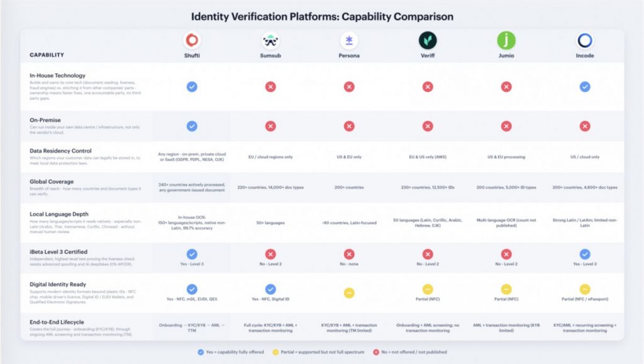Click Sumsub's iBeta Level 3 red cross
The image size is (644, 364).
click(x=270, y=254)
